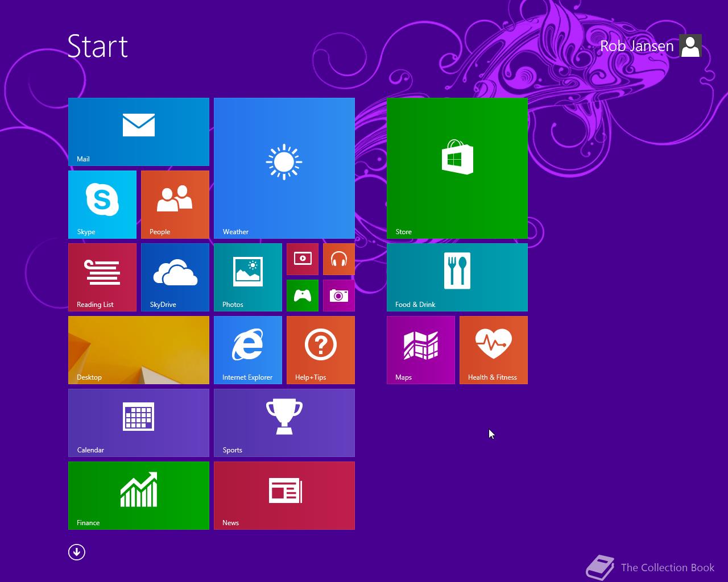Open the Maps tile
This screenshot has height=582, width=728.
pos(421,350)
